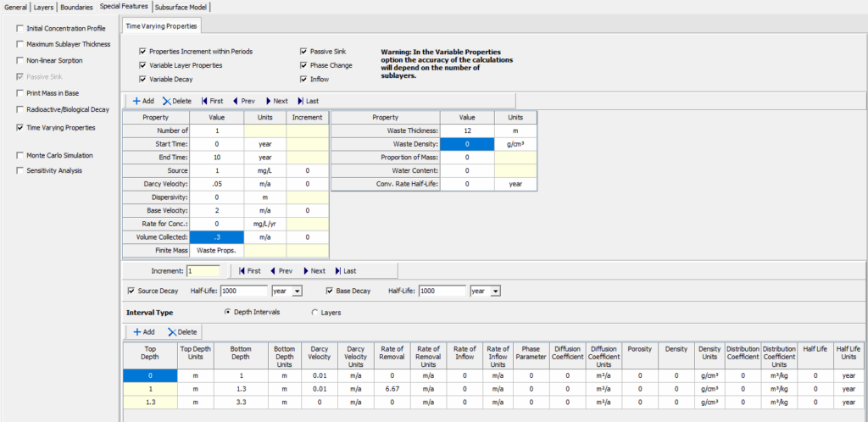Screen dimensions: 868x422
Task: Open the Boundaries tab
Action: pos(76,7)
